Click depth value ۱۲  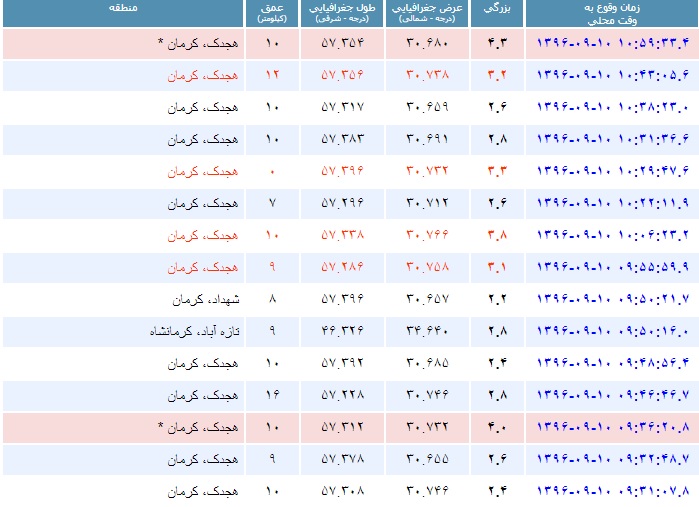coord(272,75)
